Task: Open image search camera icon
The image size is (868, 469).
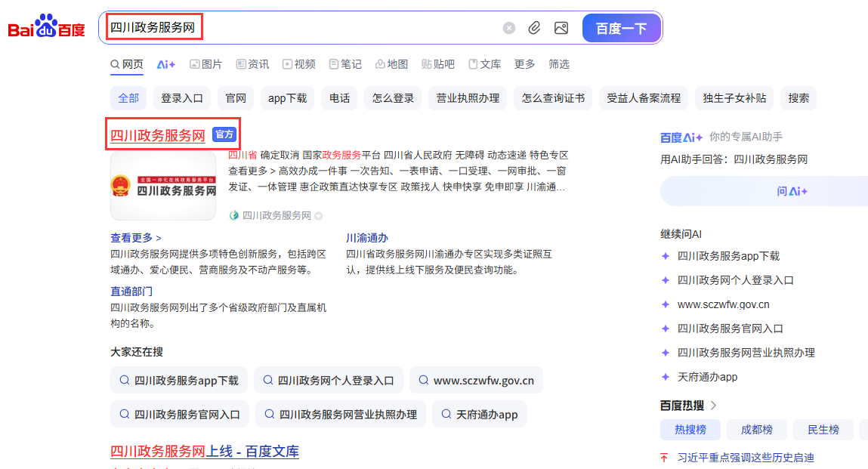Action: (x=561, y=28)
